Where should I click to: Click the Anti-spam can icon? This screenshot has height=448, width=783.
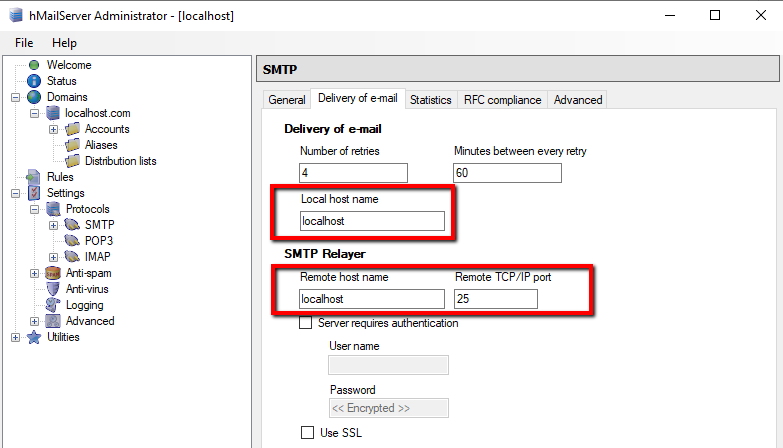point(53,273)
